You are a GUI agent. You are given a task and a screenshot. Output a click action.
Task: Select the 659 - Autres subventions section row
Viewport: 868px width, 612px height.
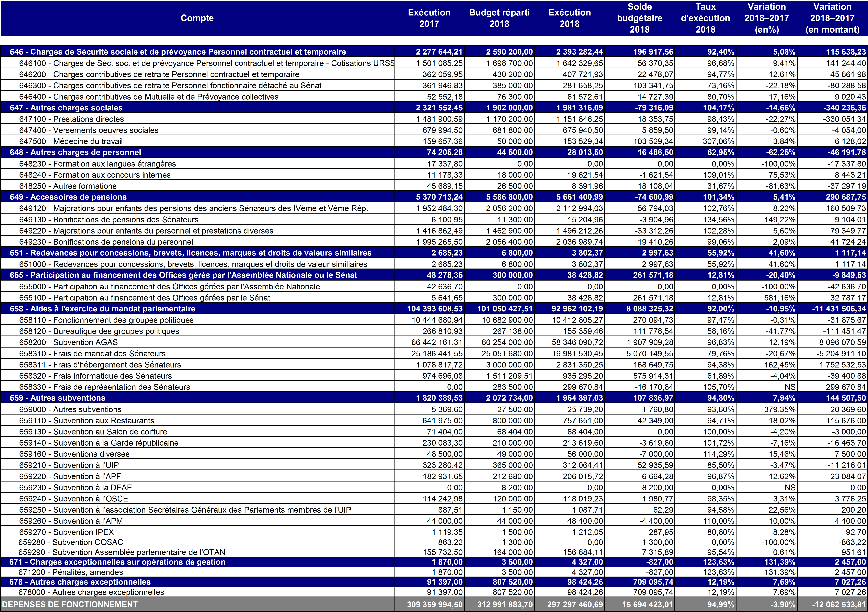[57, 398]
